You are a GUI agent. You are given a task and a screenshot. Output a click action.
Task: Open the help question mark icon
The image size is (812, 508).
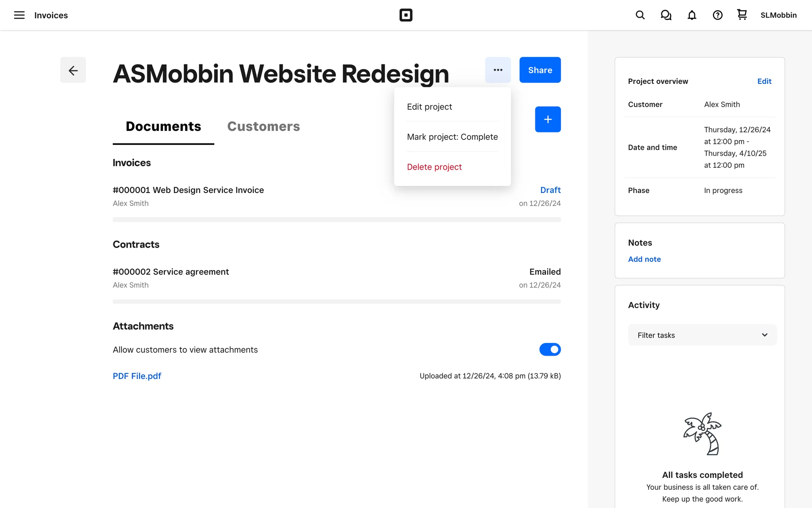[x=717, y=15]
